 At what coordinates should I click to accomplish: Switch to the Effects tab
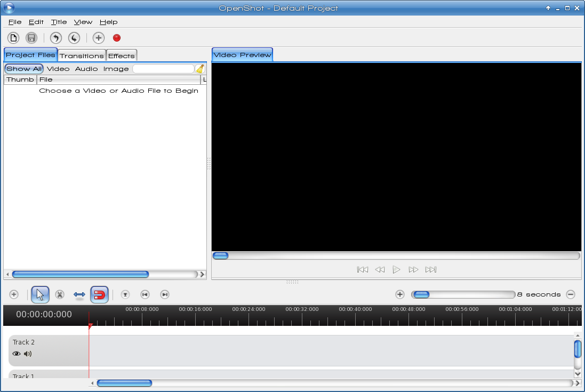pos(122,55)
